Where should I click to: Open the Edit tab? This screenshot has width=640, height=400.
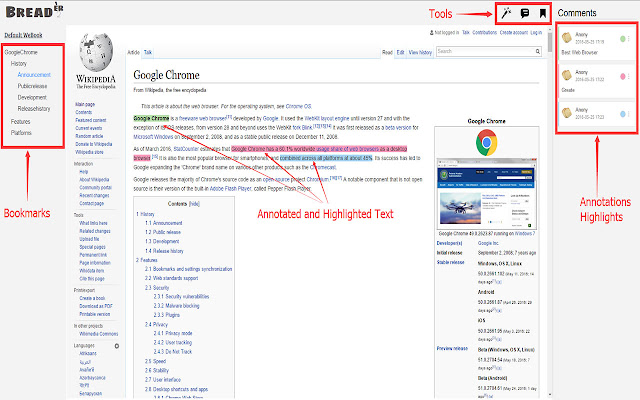click(400, 52)
